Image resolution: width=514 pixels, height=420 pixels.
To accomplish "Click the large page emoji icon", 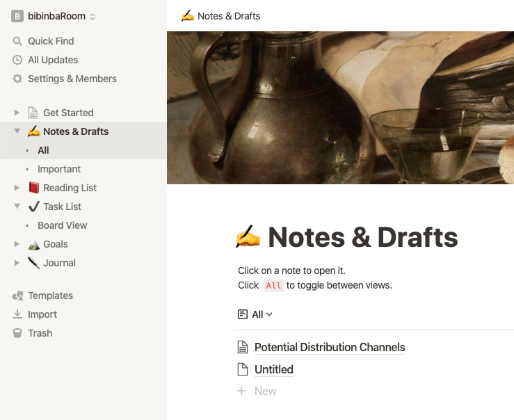I will point(248,236).
